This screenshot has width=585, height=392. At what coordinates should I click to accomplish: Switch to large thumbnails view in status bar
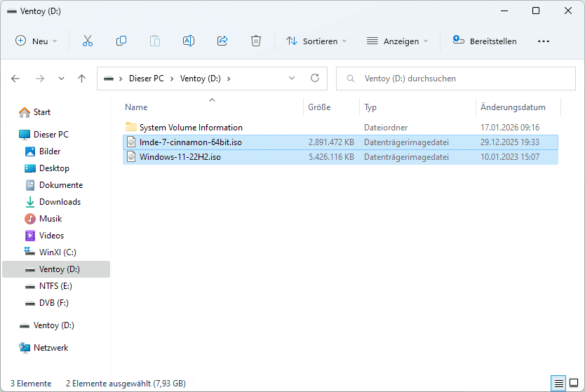coord(574,383)
